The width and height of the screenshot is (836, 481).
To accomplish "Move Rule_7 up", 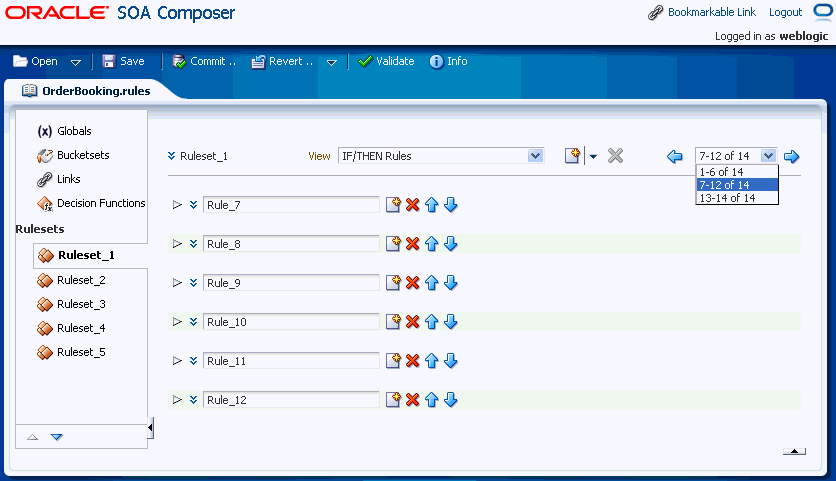I will tap(432, 205).
